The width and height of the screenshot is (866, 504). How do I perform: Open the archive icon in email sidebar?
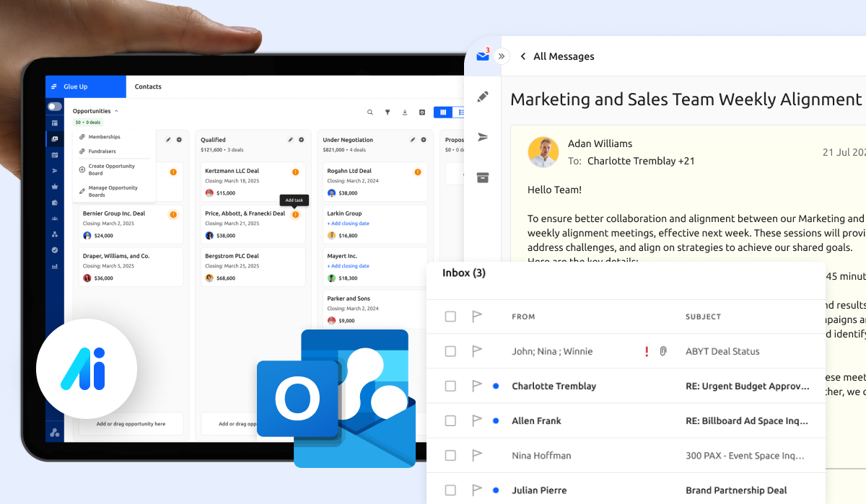[x=483, y=177]
